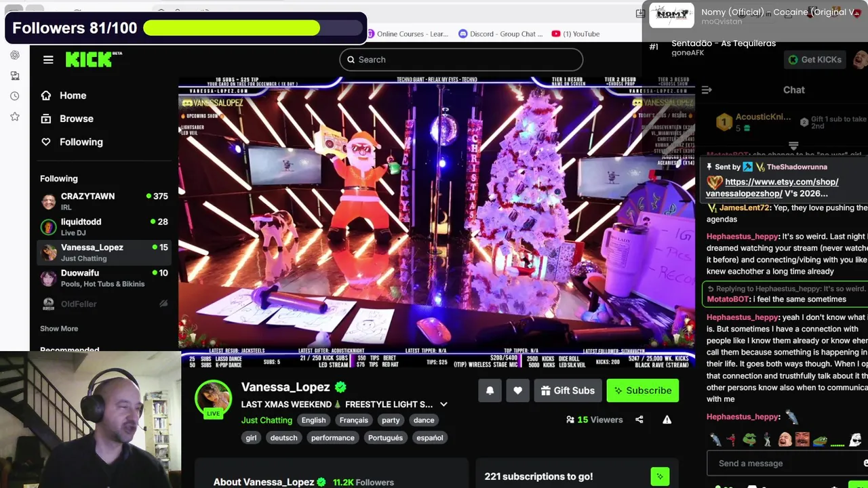This screenshot has height=488, width=868.
Task: Click the Home house icon
Action: (46, 96)
